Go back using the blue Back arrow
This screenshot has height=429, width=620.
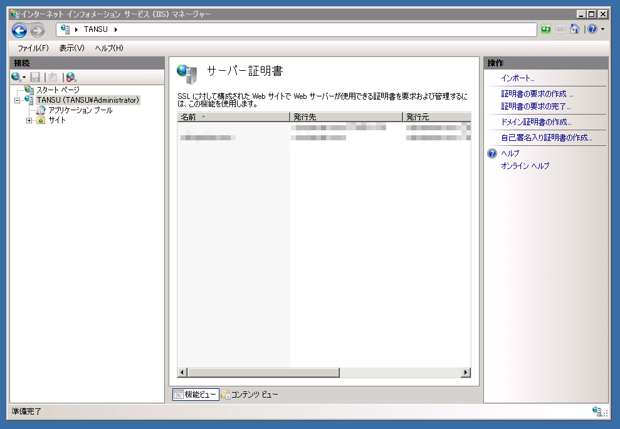19,30
